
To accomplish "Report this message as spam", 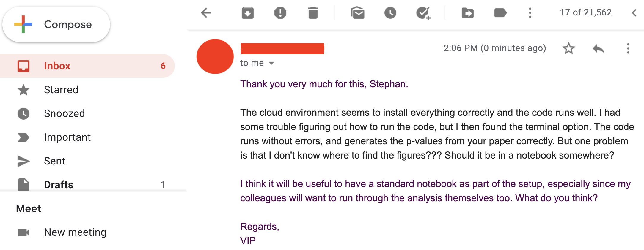I will 280,13.
